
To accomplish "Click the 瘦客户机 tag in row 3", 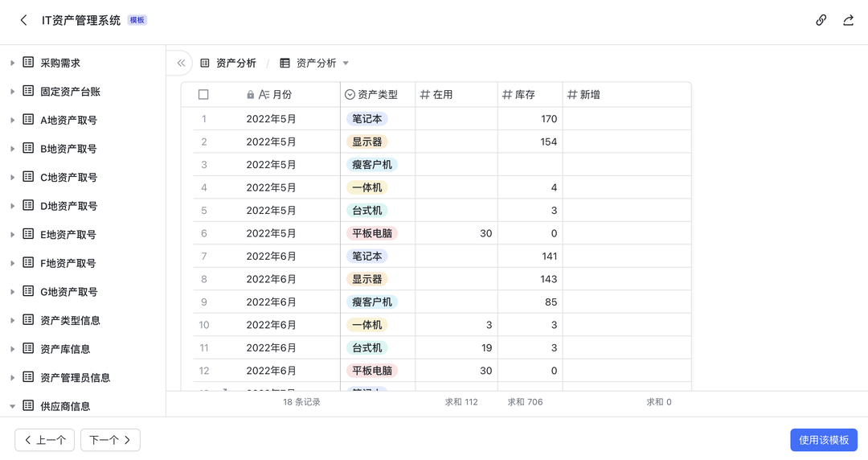I will pos(372,165).
